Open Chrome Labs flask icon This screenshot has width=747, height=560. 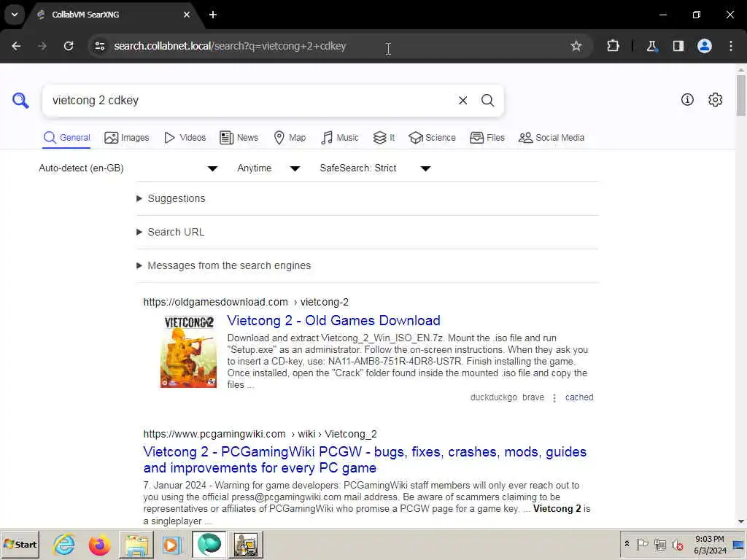tap(651, 46)
